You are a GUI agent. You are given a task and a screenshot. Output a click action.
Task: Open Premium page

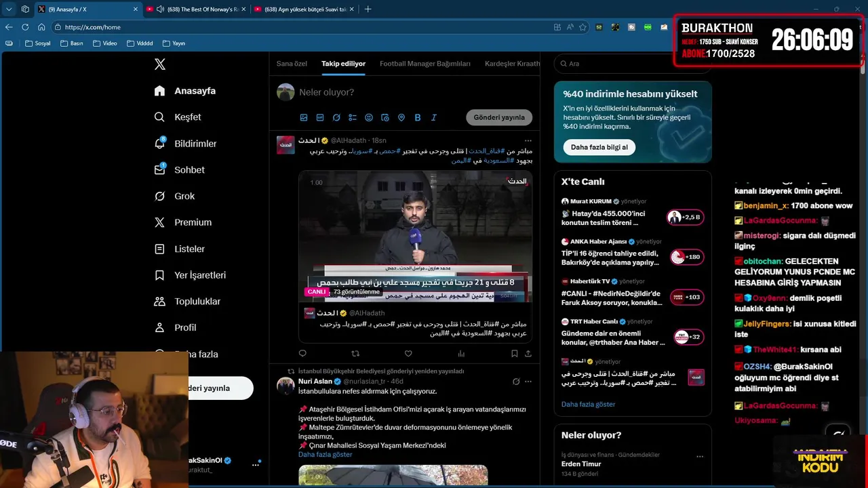[x=182, y=222]
